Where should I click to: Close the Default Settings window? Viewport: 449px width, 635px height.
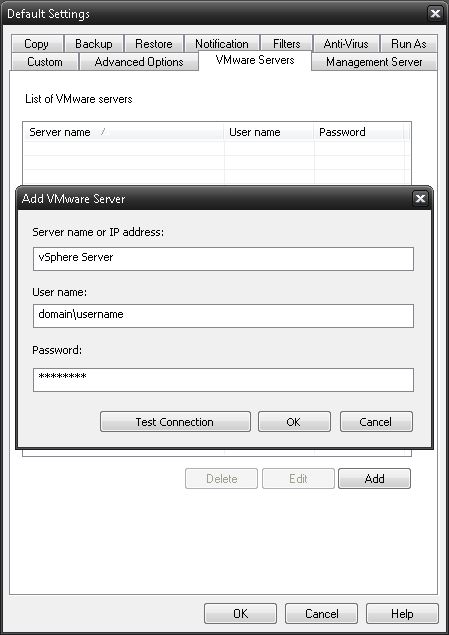point(435,14)
